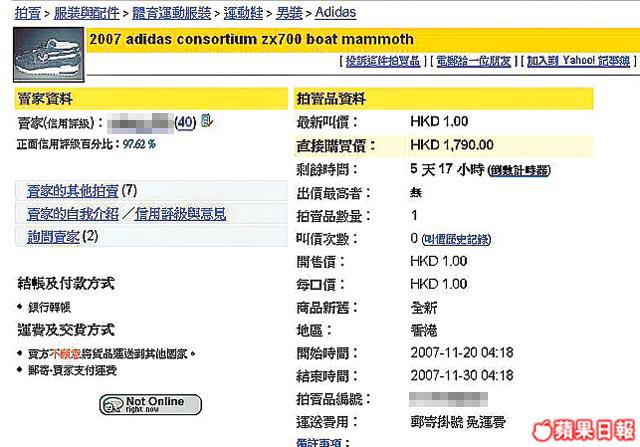Image resolution: width=640 pixels, height=447 pixels.
Task: Add item via 加入到 Yahoo! 記事簿
Action: [x=576, y=62]
